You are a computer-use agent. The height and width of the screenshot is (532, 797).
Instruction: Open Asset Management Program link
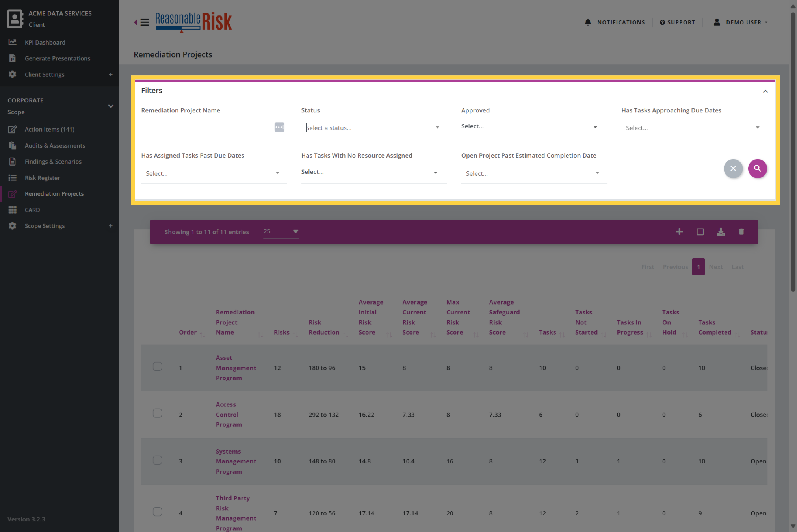236,368
